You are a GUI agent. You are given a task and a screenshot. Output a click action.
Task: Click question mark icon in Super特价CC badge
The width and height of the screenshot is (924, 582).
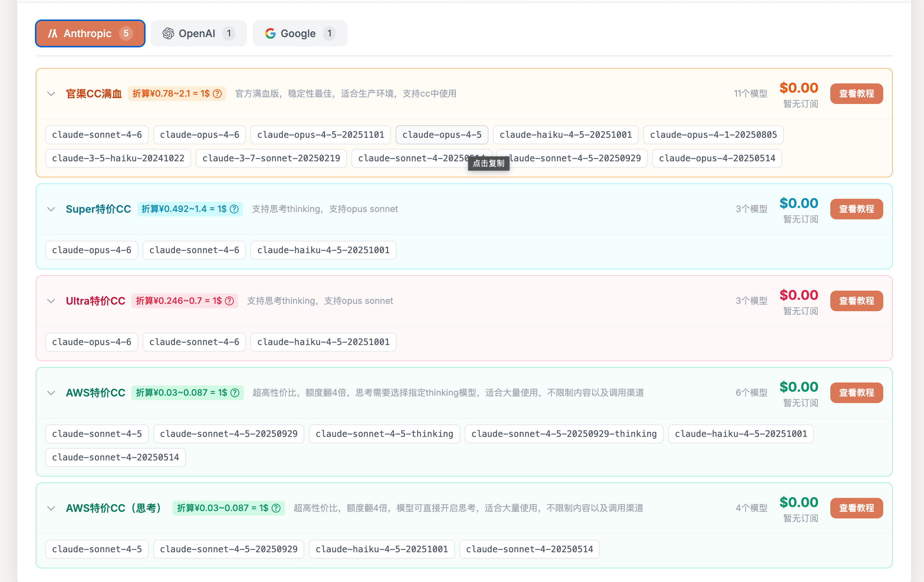(234, 209)
